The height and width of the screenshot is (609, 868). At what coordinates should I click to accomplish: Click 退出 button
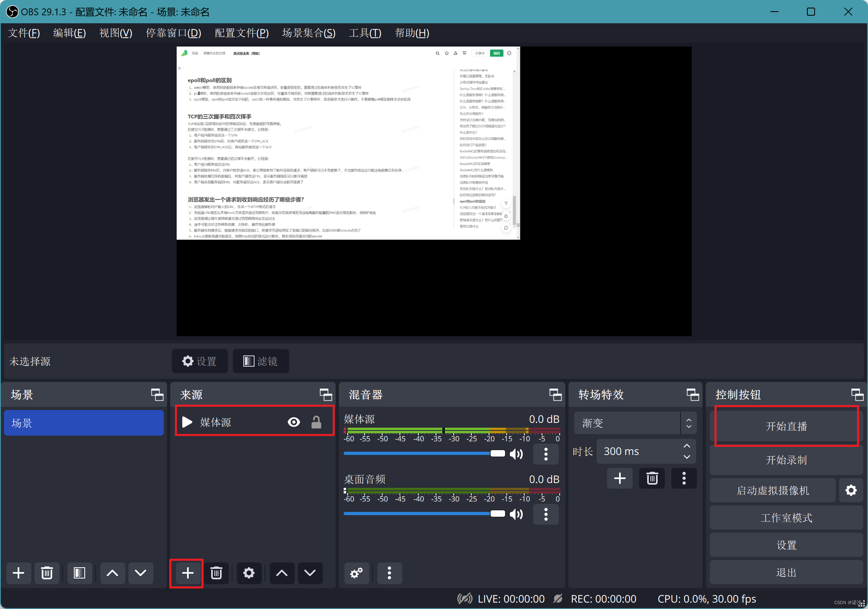click(786, 572)
